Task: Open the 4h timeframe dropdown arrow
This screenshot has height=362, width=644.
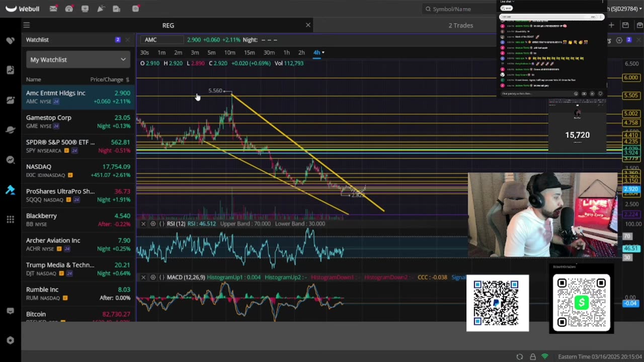Action: click(x=323, y=53)
